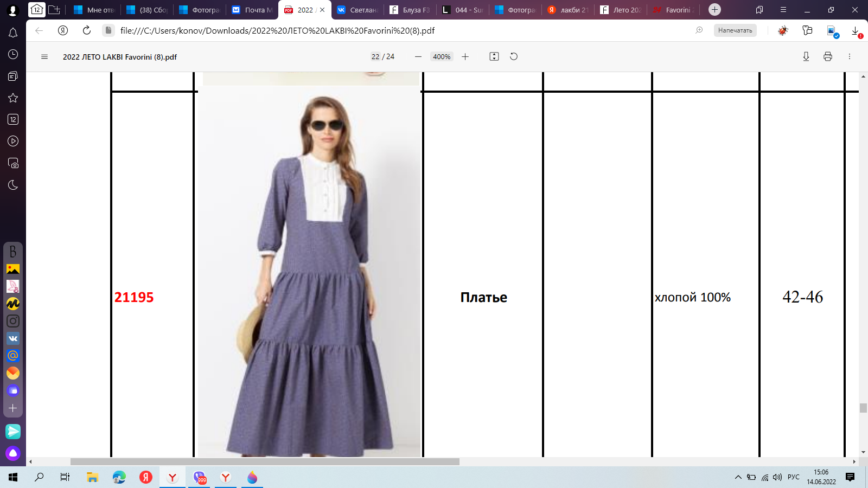Zoom out the PDF with minus button
868x488 pixels.
pos(418,57)
